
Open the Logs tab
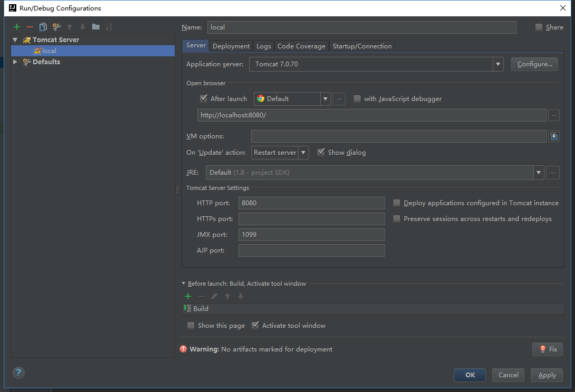point(264,46)
